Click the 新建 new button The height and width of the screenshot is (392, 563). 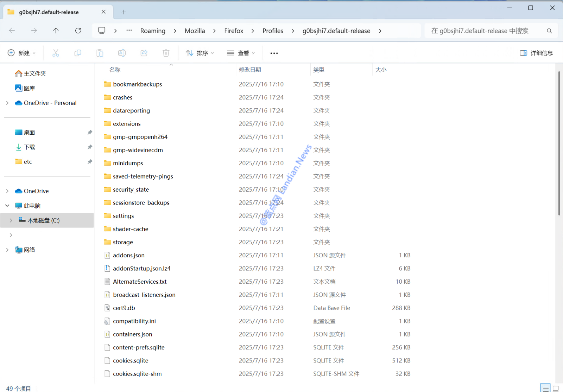(x=21, y=53)
